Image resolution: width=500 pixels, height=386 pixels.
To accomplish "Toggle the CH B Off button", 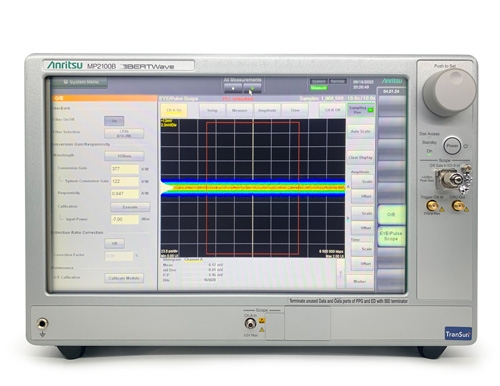I will [332, 110].
